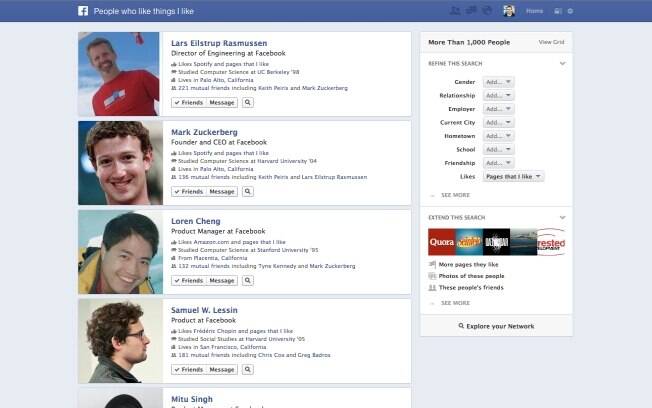Click Lars Eilstrup Rasmussen's photo
The image size is (652, 408).
click(x=119, y=74)
